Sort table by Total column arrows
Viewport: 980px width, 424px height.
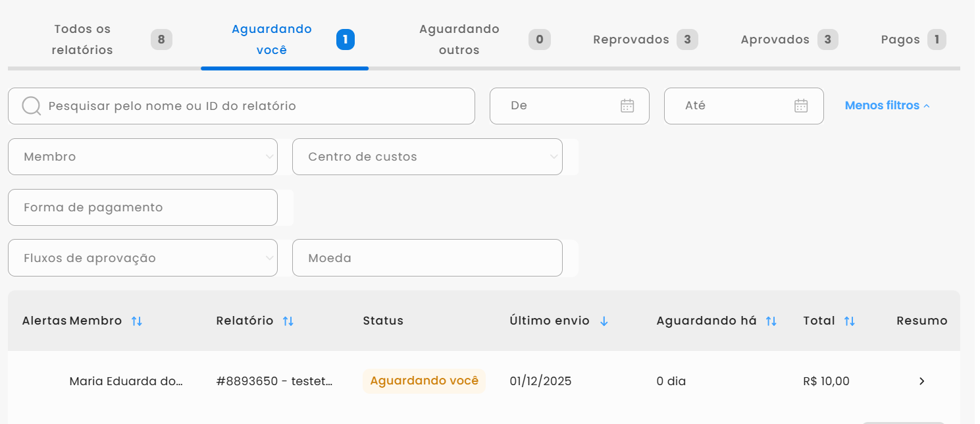pyautogui.click(x=849, y=321)
